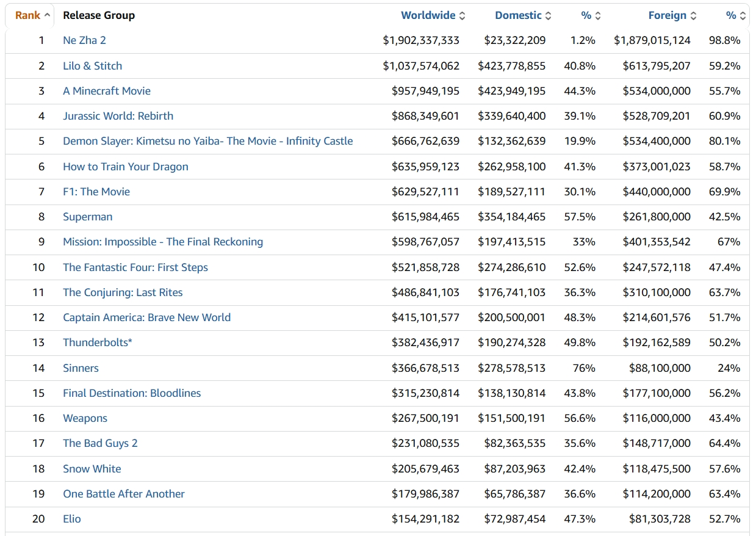Open the Lilo & Stitch page
Image resolution: width=756 pixels, height=536 pixels.
[92, 66]
